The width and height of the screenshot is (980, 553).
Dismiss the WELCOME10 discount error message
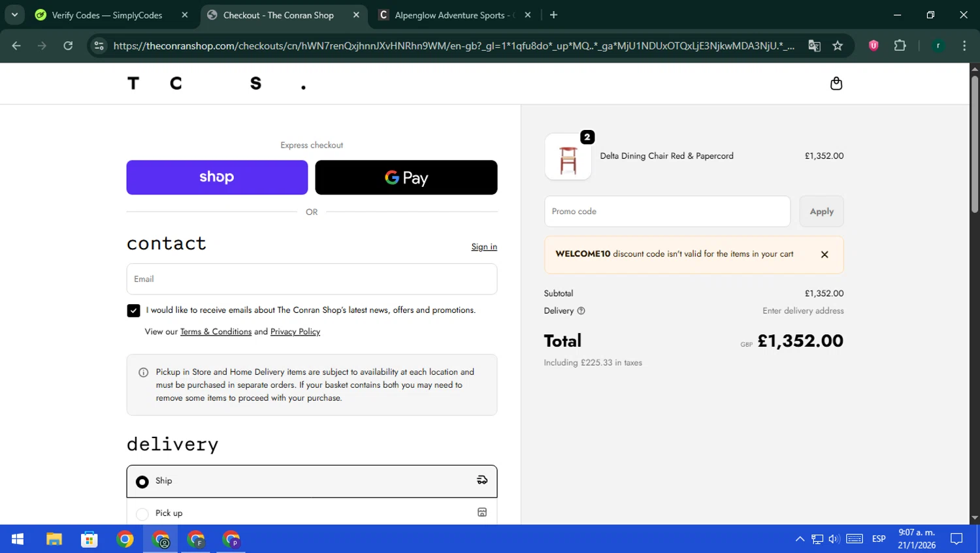point(825,255)
